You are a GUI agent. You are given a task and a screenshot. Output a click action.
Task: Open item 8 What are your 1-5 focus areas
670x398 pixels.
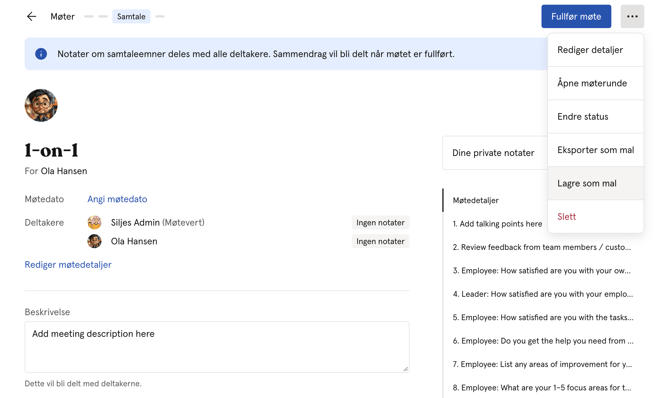pos(542,388)
